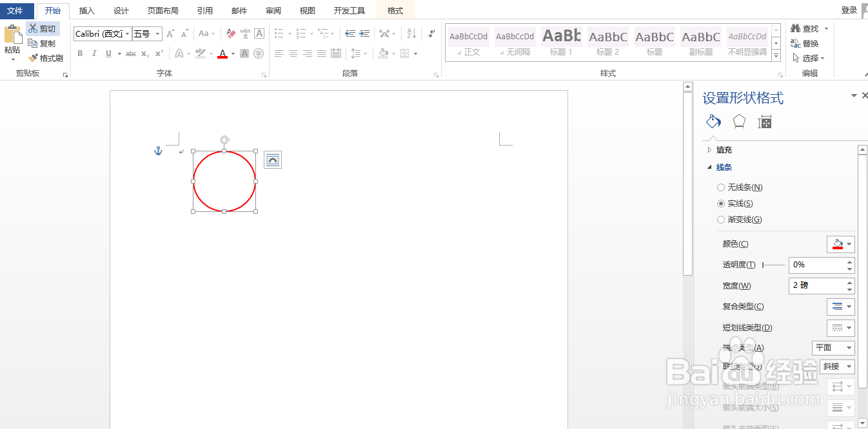The width and height of the screenshot is (868, 429).
Task: Align text right
Action: (308, 53)
